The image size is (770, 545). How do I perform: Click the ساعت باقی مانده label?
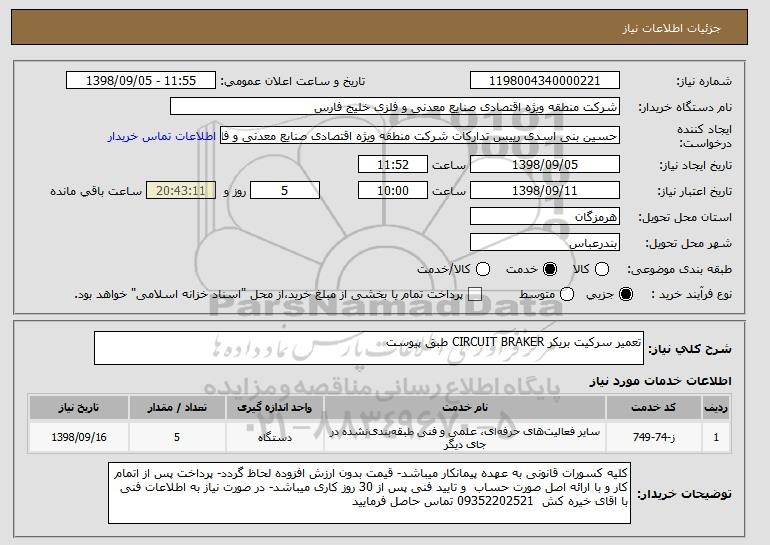[96, 191]
